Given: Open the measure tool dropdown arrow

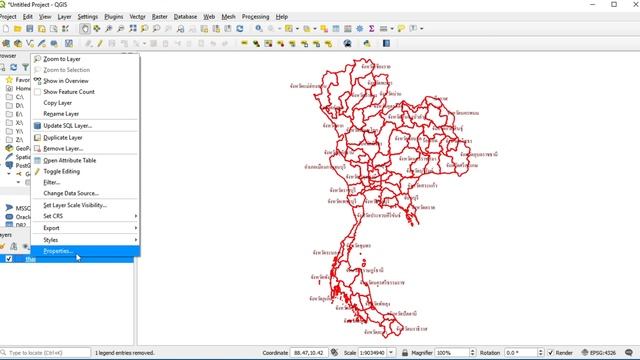Looking at the screenshot, I should [x=392, y=29].
